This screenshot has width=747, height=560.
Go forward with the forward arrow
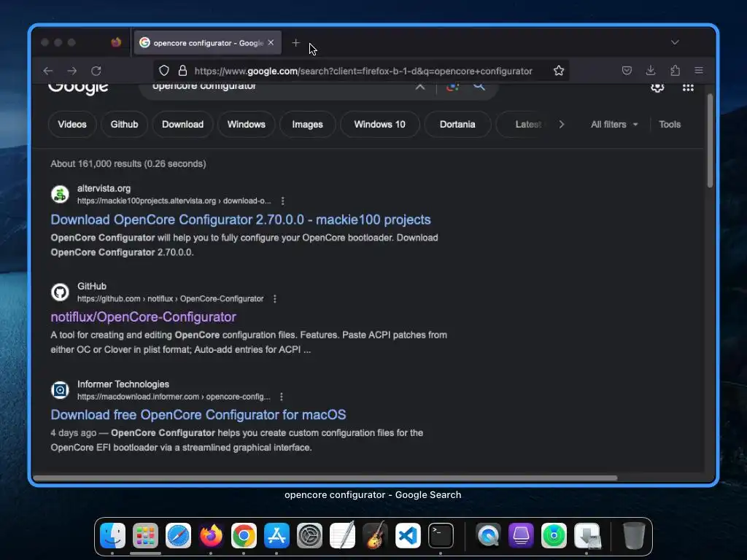pos(72,71)
